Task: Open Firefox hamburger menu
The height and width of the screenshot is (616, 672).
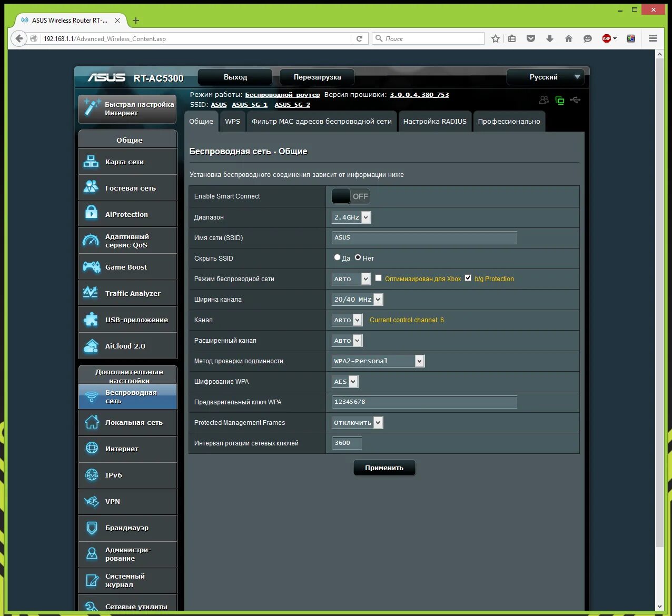Action: pyautogui.click(x=653, y=38)
